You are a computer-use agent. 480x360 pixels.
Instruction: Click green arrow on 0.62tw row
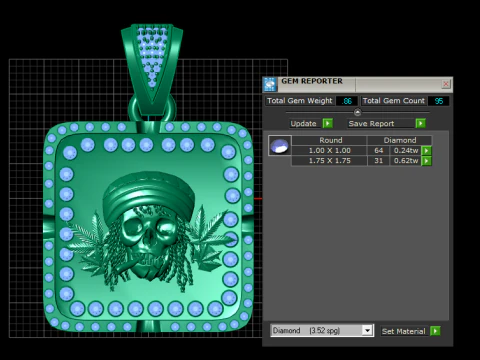[x=426, y=161]
